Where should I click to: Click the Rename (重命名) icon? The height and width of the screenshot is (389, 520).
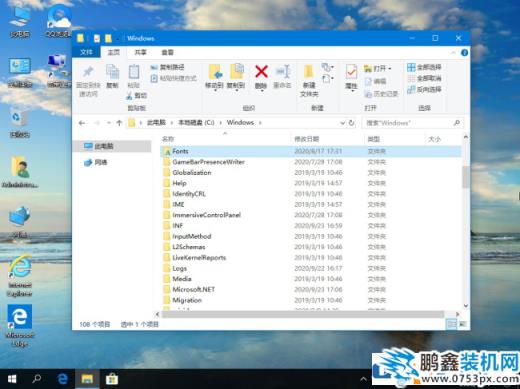click(283, 72)
